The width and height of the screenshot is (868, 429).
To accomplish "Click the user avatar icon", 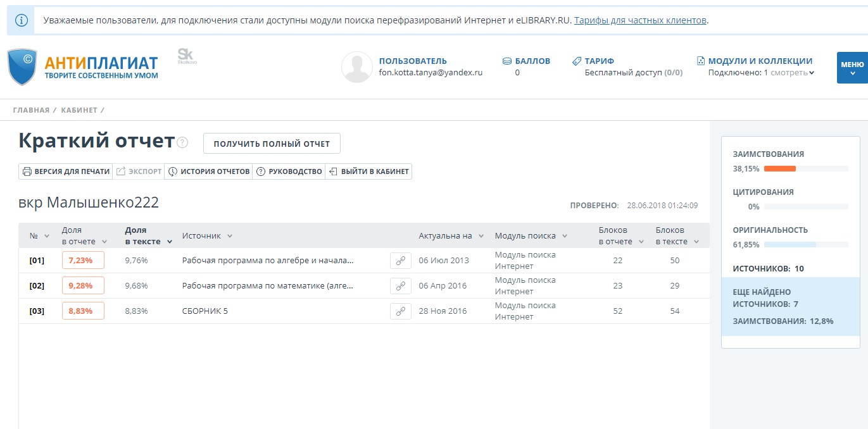I will pos(356,67).
